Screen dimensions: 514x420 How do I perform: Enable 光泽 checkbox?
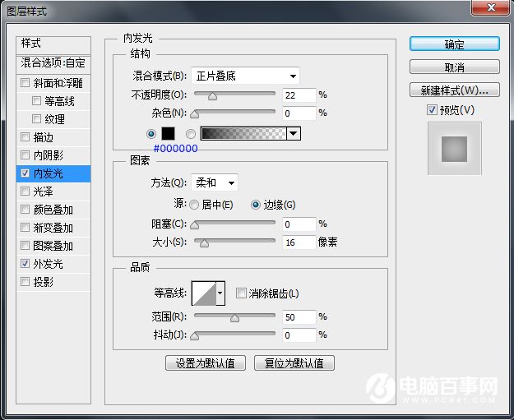click(x=25, y=191)
